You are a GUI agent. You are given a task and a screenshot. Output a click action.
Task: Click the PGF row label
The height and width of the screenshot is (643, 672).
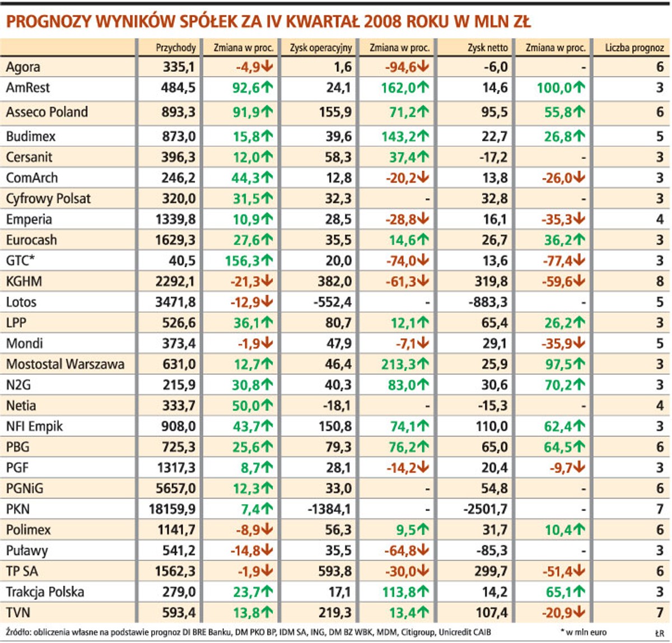click(17, 468)
